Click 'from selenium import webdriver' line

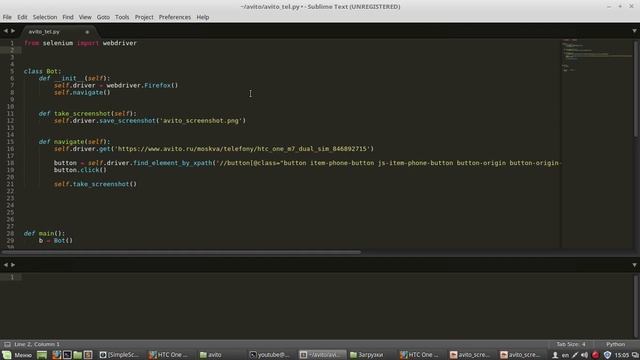80,43
